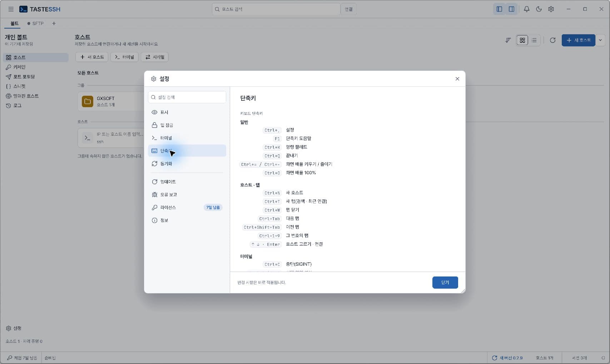Expand the dropdown next to 새 호스트
The width and height of the screenshot is (610, 364).
click(x=600, y=40)
